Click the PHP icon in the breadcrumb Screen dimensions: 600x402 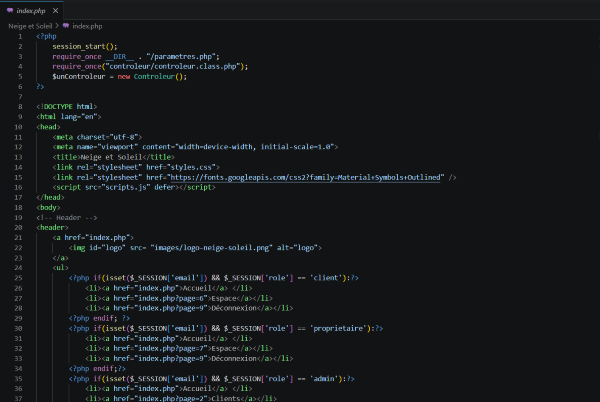[66, 26]
